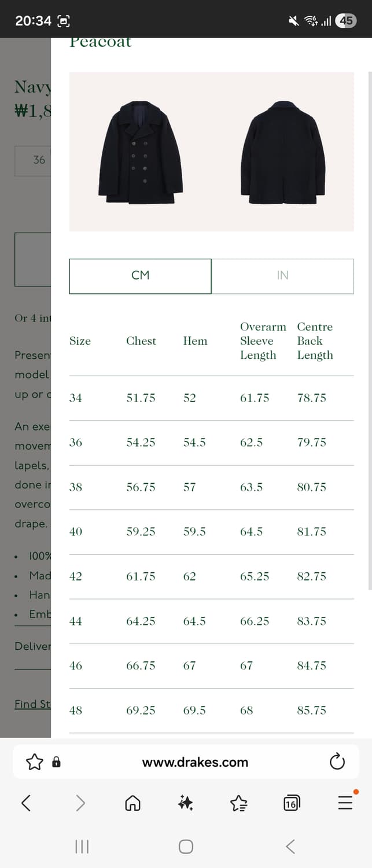Tap the www.drakes.com address field
Image resolution: width=372 pixels, height=868 pixels.
[195, 762]
